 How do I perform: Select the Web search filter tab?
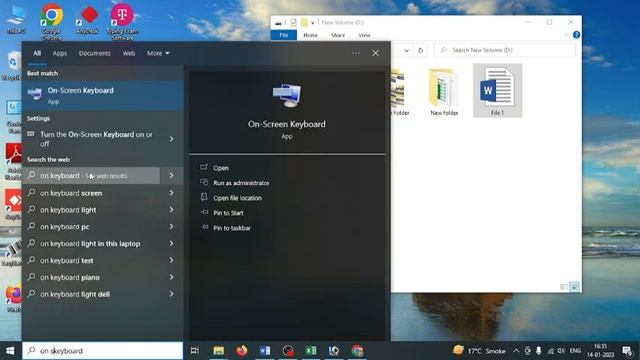[129, 53]
